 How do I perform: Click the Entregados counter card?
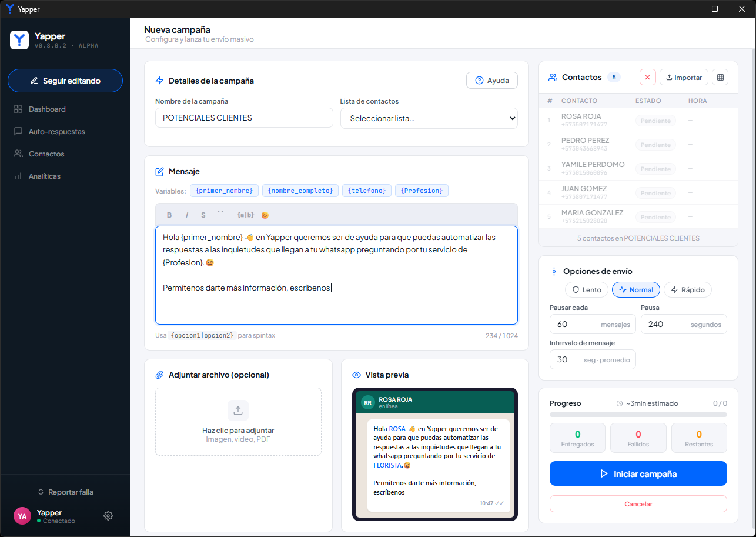pyautogui.click(x=577, y=438)
